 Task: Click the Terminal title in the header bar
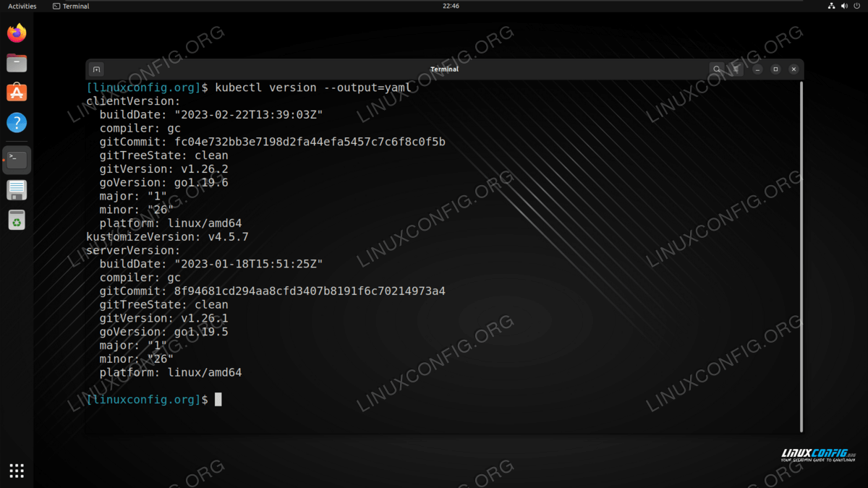pyautogui.click(x=444, y=69)
